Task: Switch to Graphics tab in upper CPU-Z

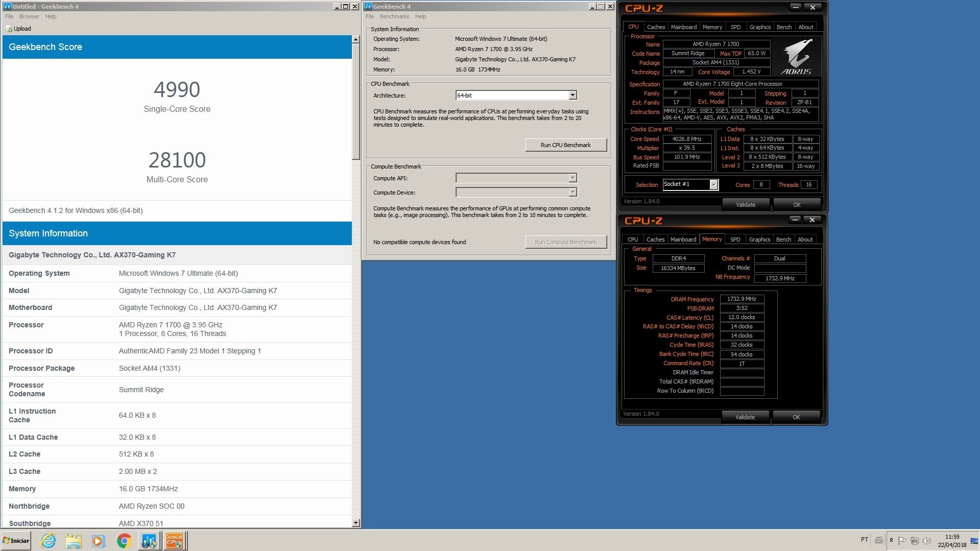Action: pos(760,27)
